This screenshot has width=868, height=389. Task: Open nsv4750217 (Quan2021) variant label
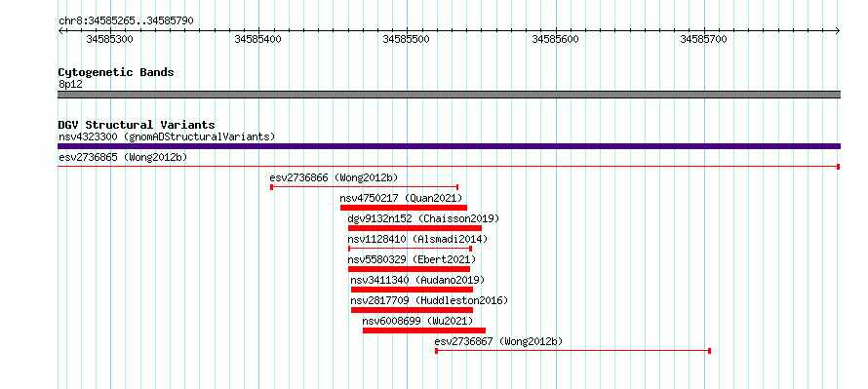pos(401,198)
